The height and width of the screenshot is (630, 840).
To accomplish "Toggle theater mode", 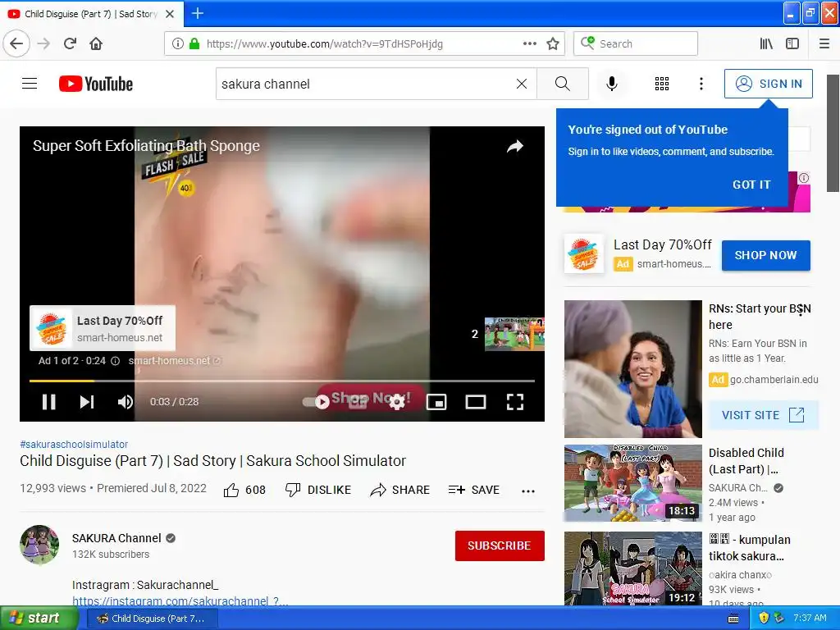I will [x=475, y=402].
